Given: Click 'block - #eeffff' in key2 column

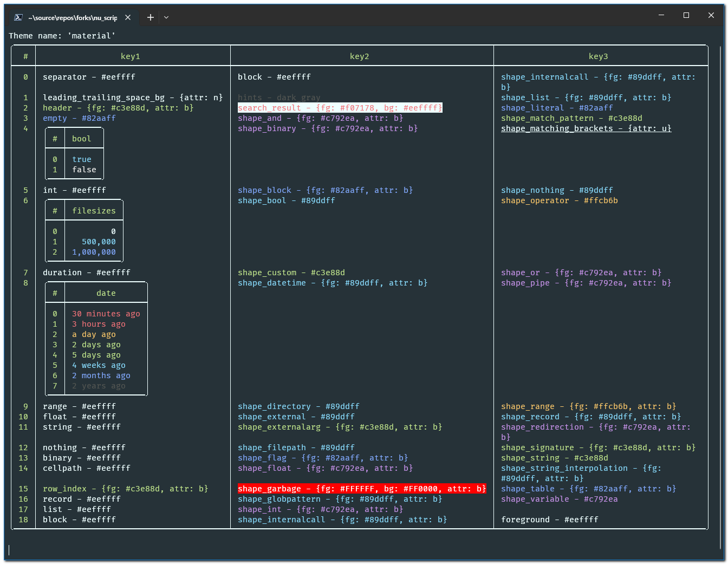Looking at the screenshot, I should (275, 77).
